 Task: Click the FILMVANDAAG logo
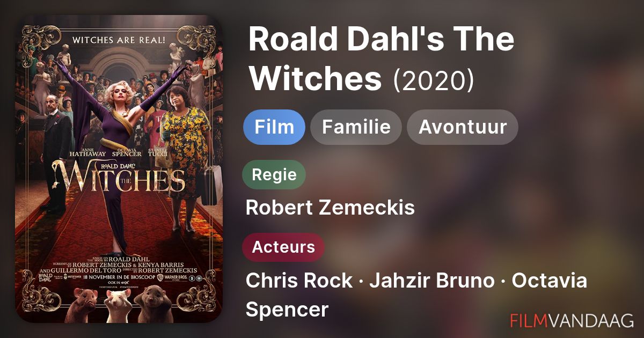[572, 320]
